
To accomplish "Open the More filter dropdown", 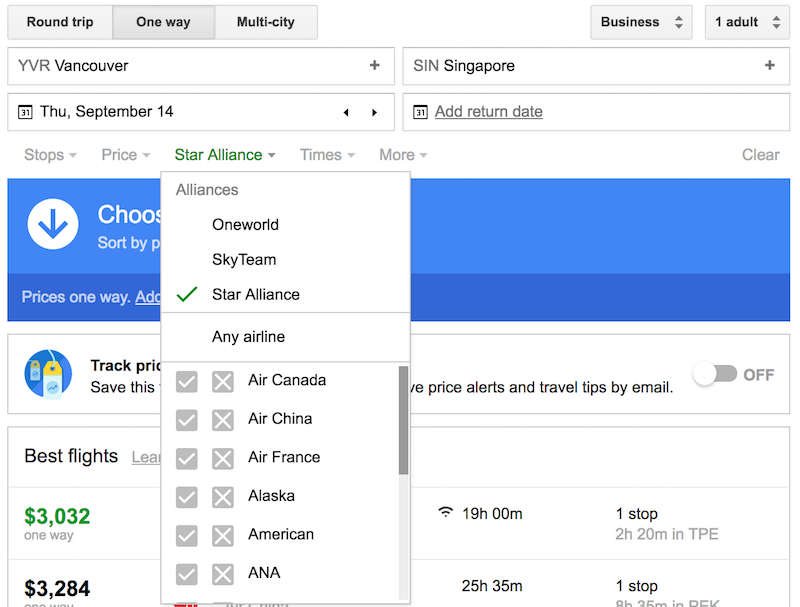I will tap(403, 155).
